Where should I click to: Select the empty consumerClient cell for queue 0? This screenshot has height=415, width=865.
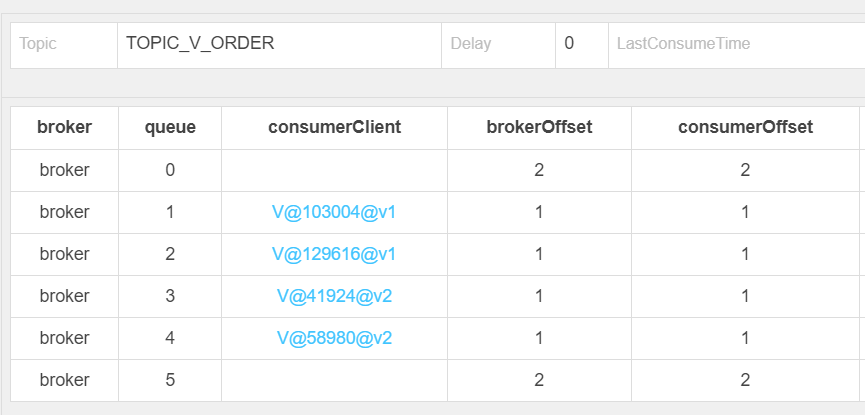click(334, 170)
